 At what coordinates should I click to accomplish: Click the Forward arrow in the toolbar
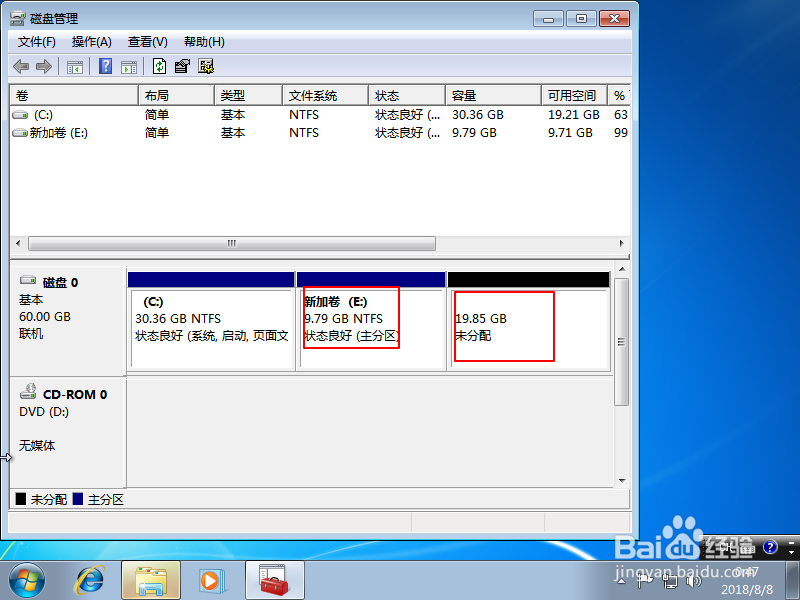pyautogui.click(x=44, y=66)
